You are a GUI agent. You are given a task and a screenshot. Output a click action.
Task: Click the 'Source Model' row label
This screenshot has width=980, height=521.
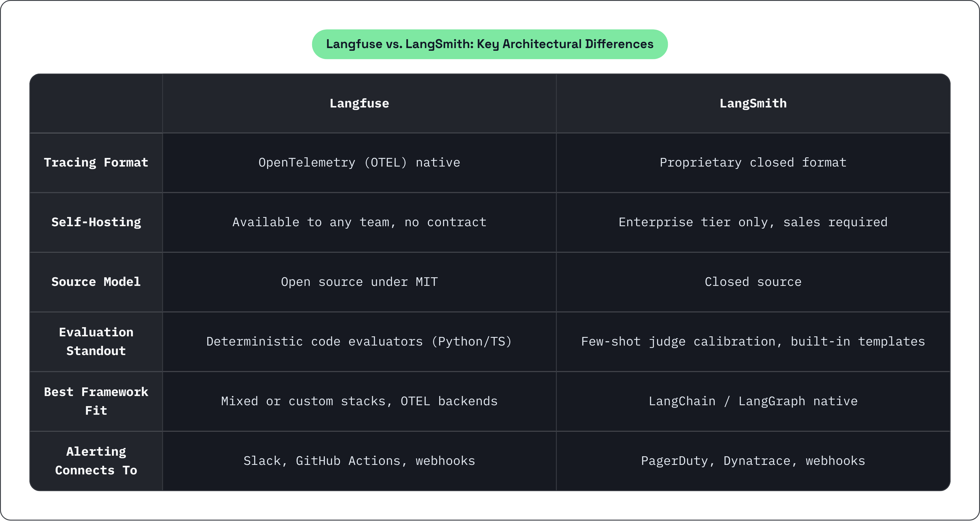pyautogui.click(x=96, y=282)
